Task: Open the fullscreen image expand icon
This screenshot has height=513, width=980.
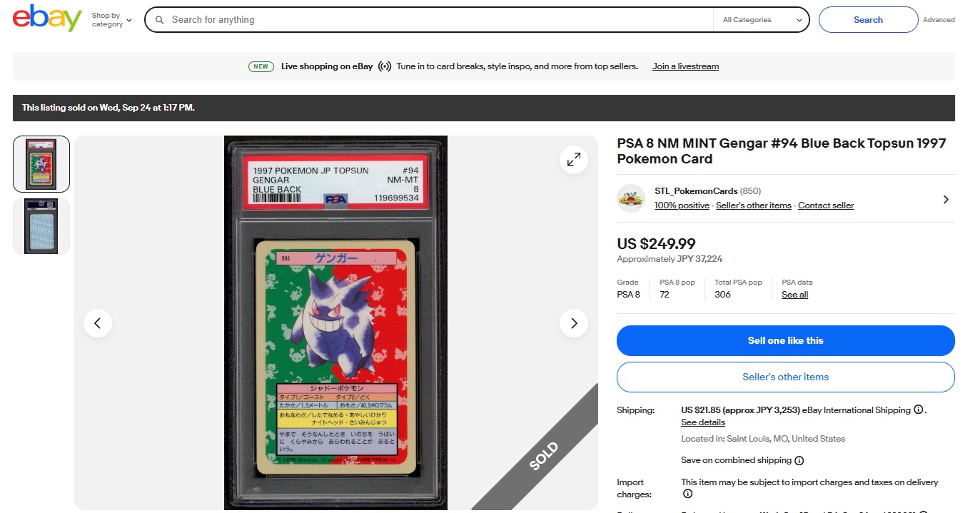Action: click(x=574, y=160)
